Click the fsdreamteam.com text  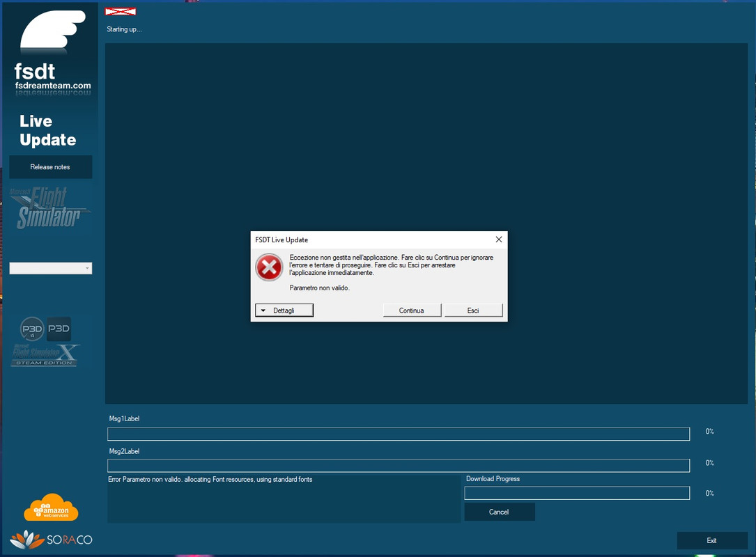53,85
